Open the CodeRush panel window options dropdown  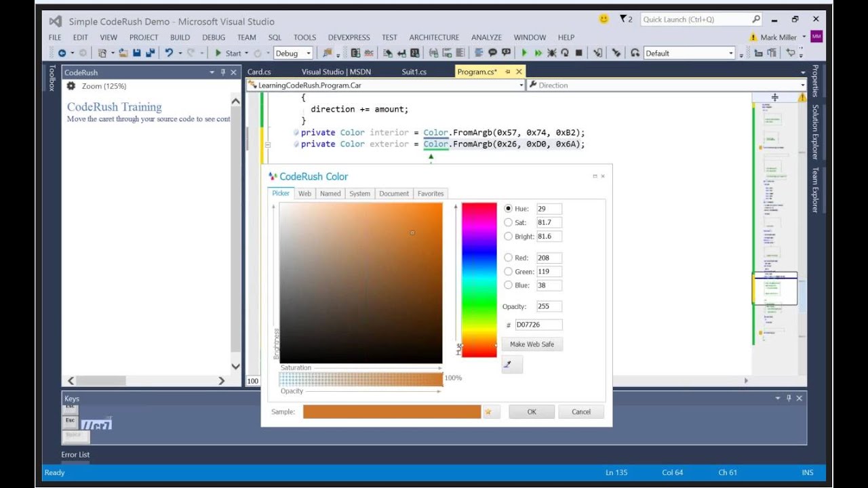[212, 72]
